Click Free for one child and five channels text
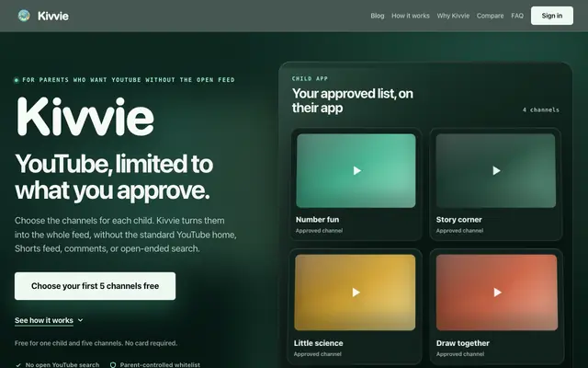This screenshot has width=588, height=368. (96, 343)
